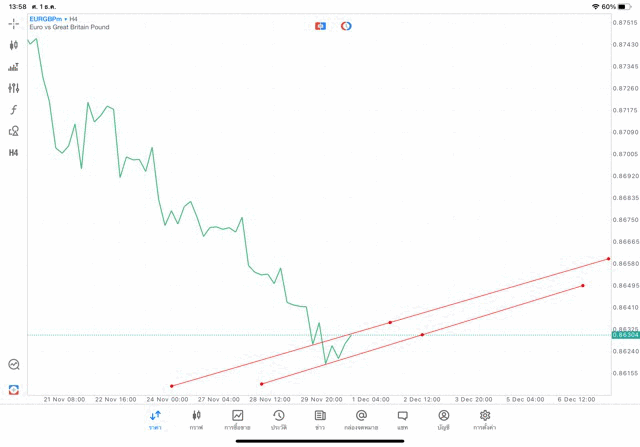640x447 pixels.
Task: Open the H4 timeframe selector
Action: (14, 153)
